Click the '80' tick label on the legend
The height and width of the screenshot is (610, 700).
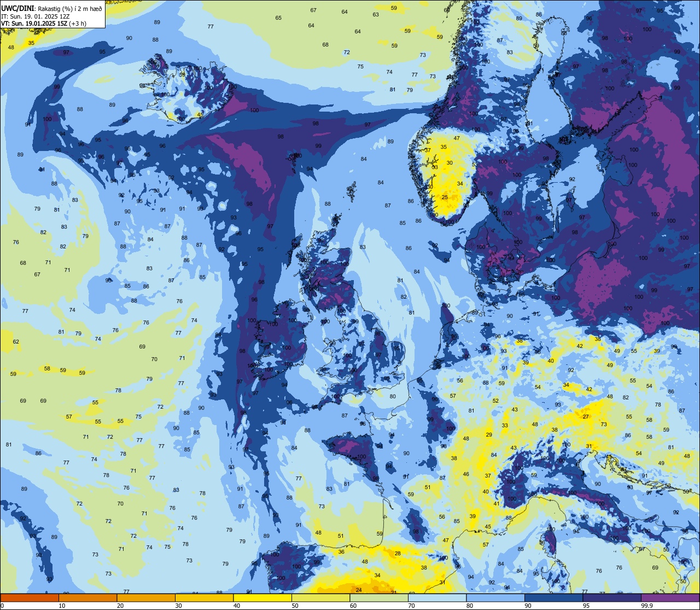pos(470,606)
